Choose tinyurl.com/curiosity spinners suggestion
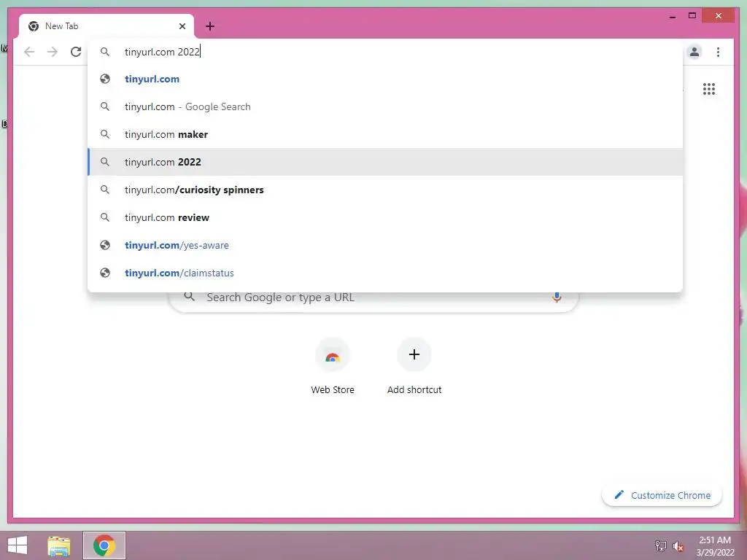Screen dimensions: 747x560 (385, 190)
